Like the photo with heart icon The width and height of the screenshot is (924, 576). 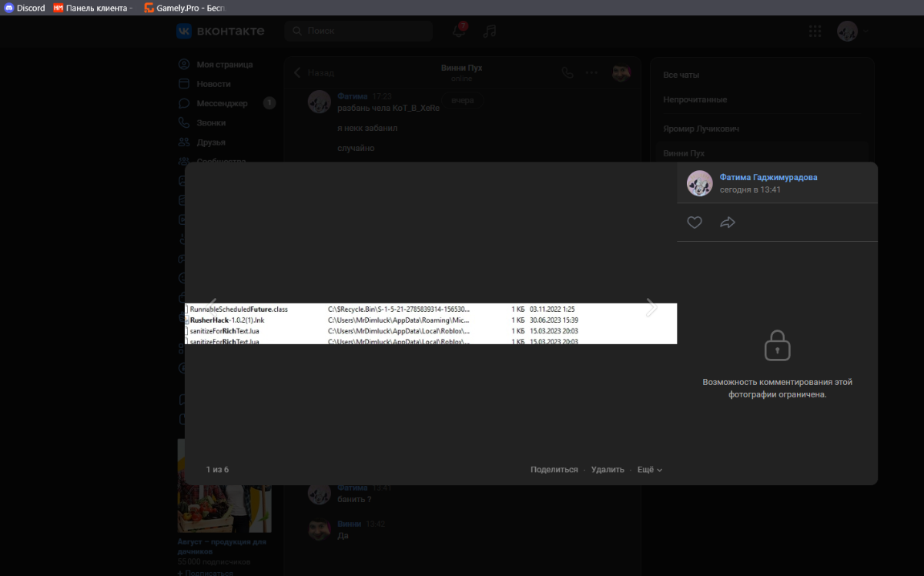(x=695, y=223)
